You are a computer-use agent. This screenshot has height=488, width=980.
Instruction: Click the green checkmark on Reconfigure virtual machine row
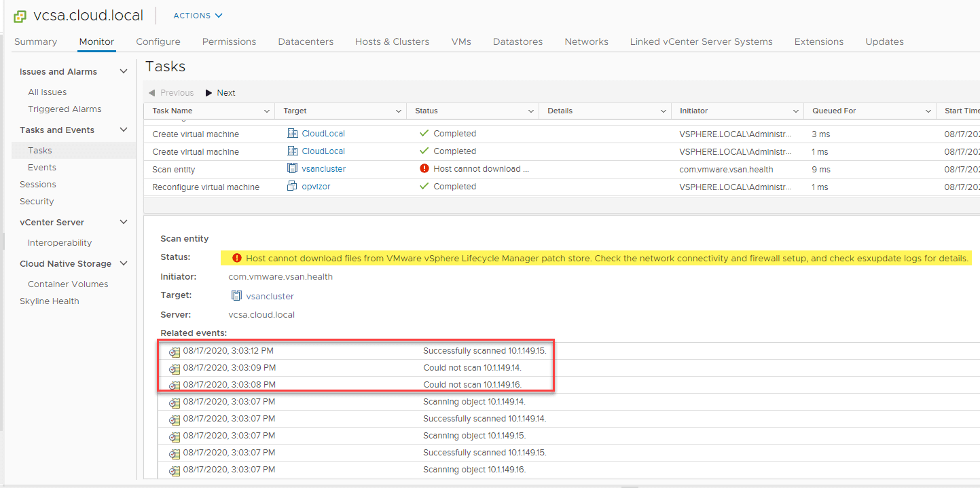[424, 186]
